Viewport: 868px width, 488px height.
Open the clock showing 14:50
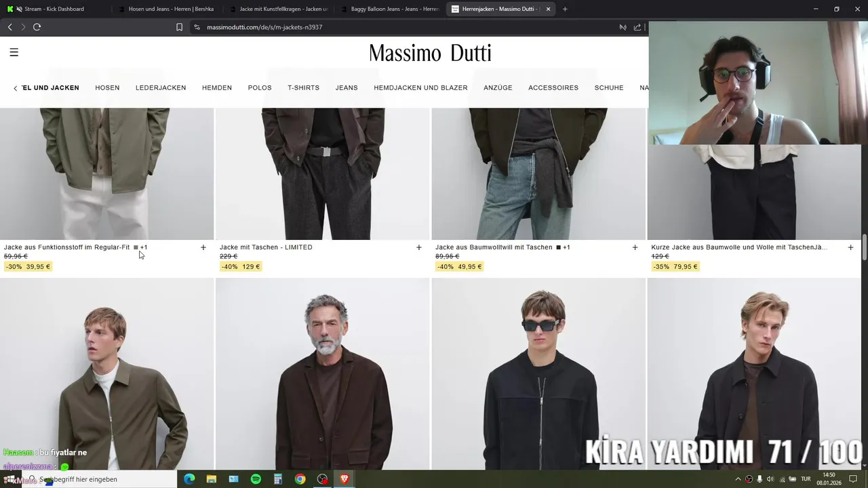point(829,479)
